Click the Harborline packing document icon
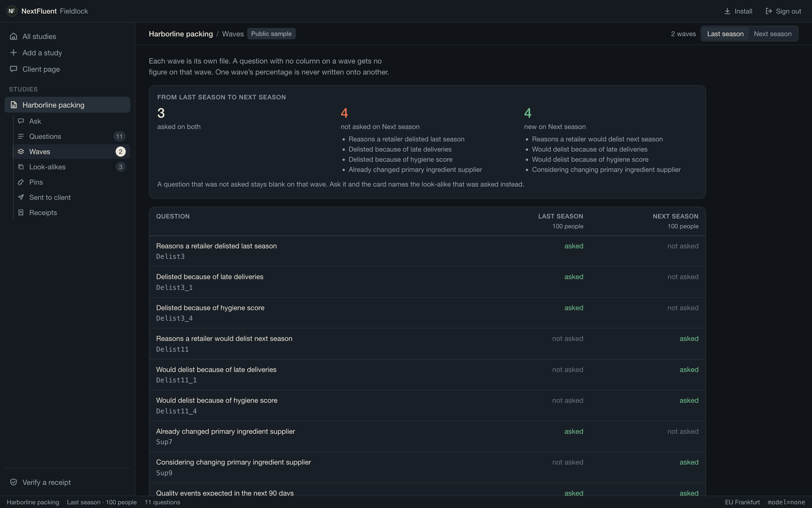 (x=14, y=105)
